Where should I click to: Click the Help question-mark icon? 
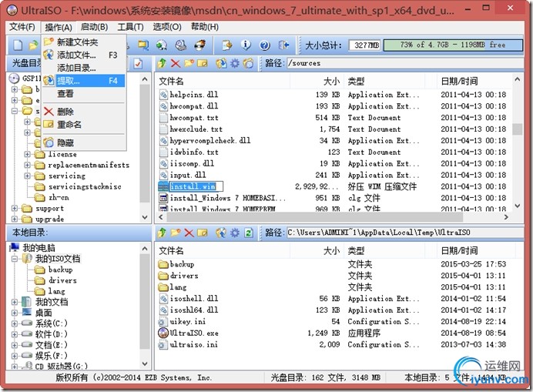264,45
